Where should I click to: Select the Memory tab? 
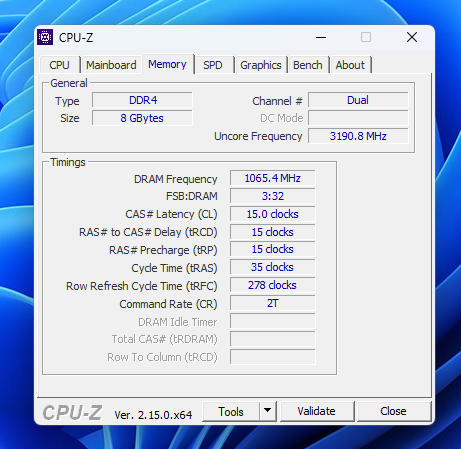click(168, 64)
